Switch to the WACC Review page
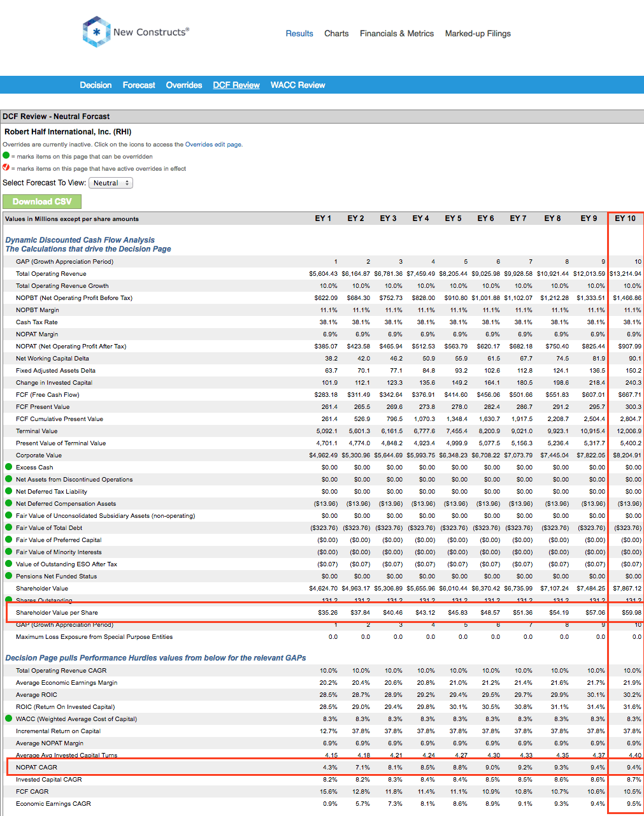The image size is (644, 816). coord(297,85)
